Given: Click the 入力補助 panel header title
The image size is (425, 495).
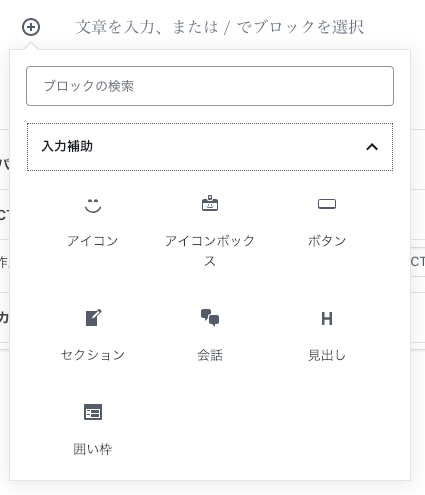Looking at the screenshot, I should pos(67,146).
